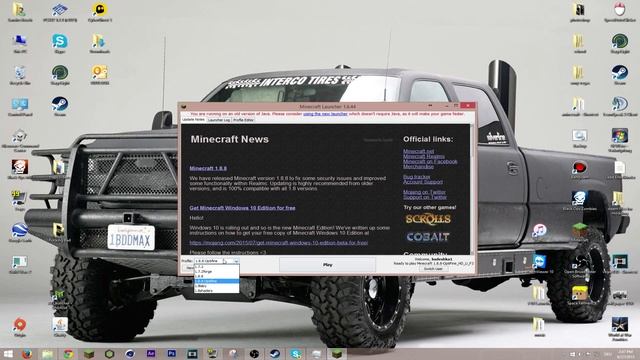Open After Effects from the taskbar
This screenshot has height=360, width=640.
[x=151, y=354]
